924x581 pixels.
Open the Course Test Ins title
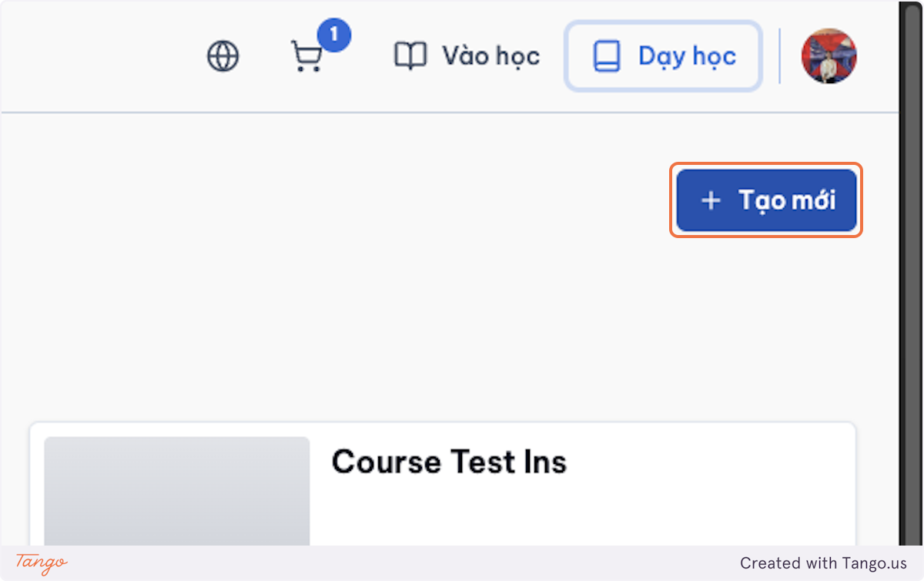tap(449, 462)
